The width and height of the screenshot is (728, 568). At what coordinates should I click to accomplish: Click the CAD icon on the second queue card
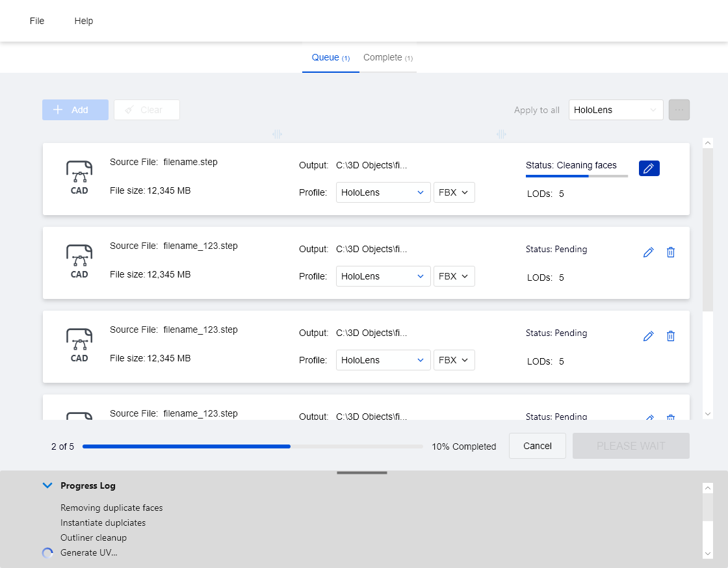pyautogui.click(x=79, y=262)
